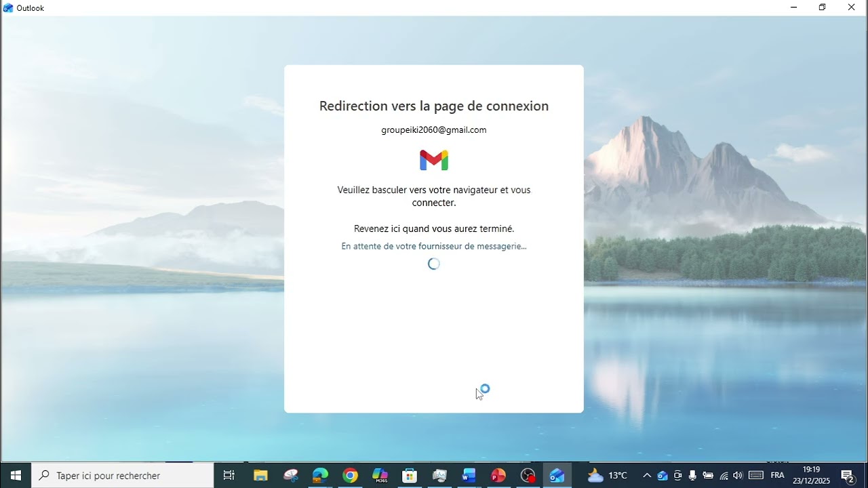This screenshot has height=488, width=868.
Task: Open Microsoft Store from the taskbar
Action: (x=410, y=475)
